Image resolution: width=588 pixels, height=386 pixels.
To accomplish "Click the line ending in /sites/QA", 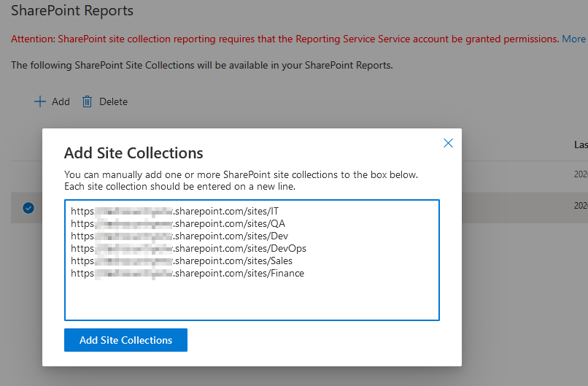I will tap(178, 223).
